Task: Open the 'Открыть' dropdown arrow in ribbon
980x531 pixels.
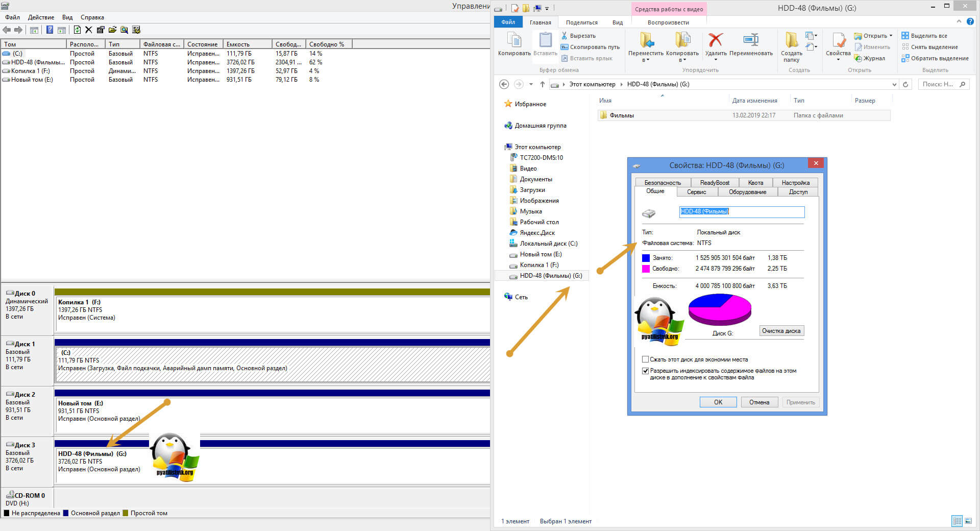Action: point(891,36)
